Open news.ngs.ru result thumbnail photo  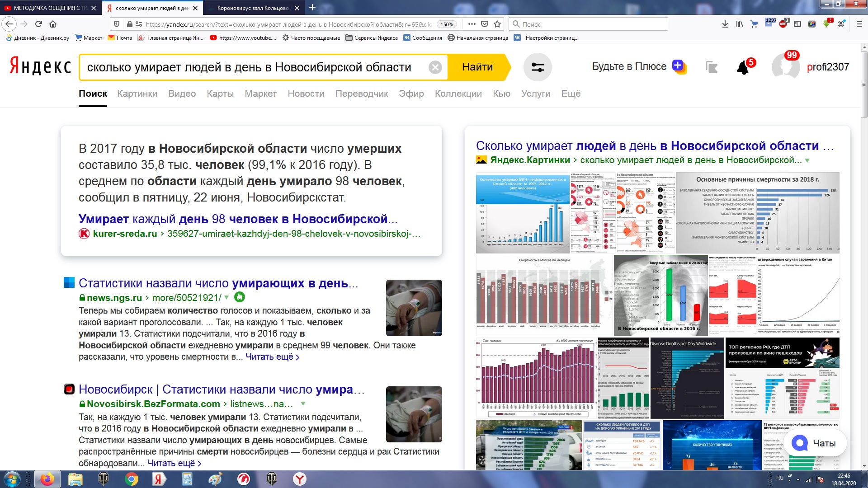[414, 308]
